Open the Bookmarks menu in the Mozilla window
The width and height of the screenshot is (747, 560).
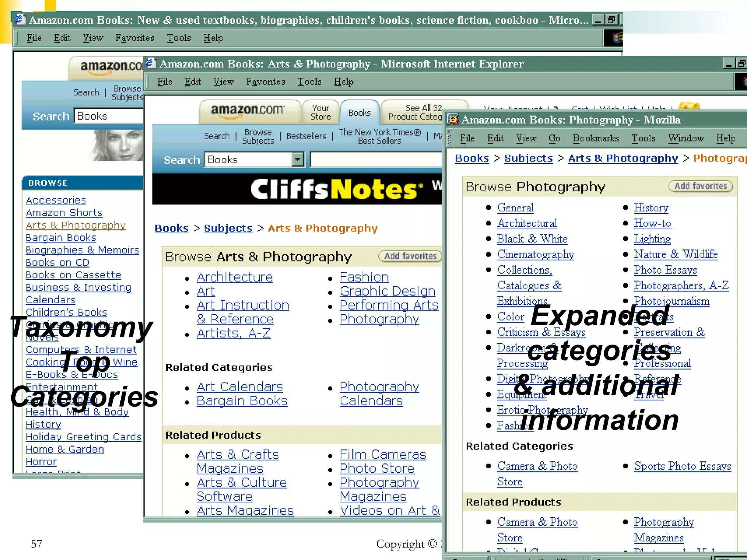pos(596,138)
